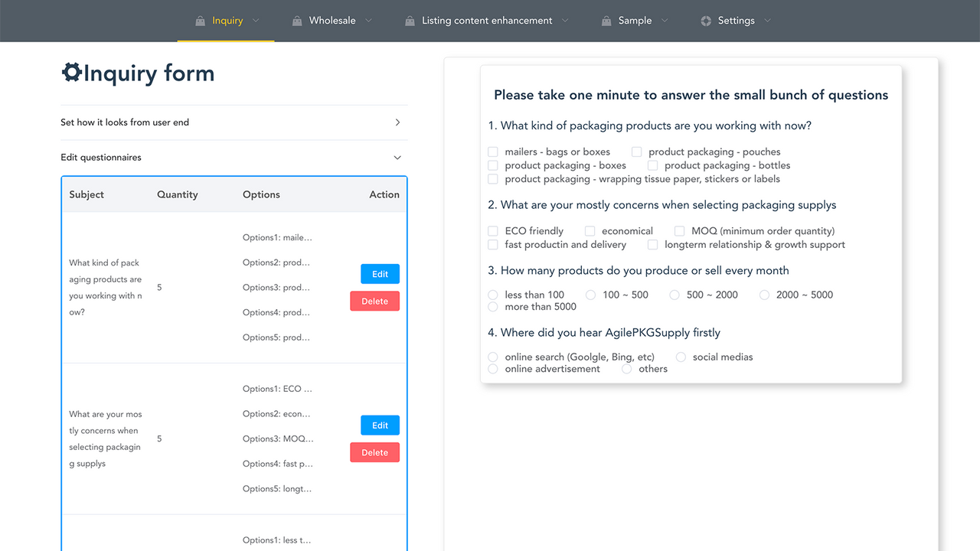Click the 'Options4: fast p…' cell
Viewport: 980px width, 551px height.
(x=278, y=464)
